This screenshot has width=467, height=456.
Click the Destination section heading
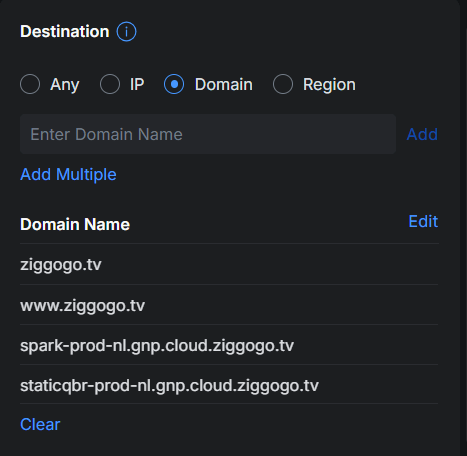pos(65,32)
